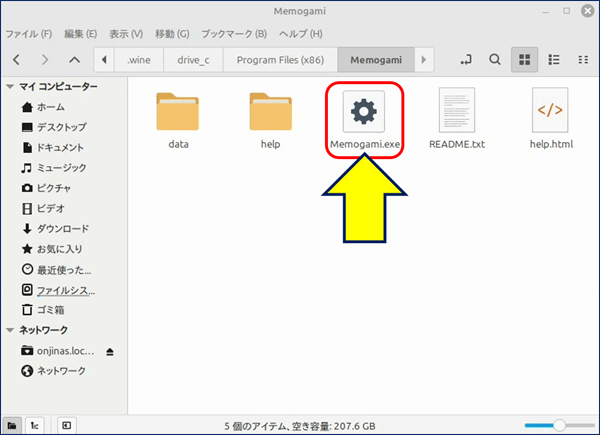Image resolution: width=600 pixels, height=435 pixels.
Task: Jump to the .wine path segment
Action: pos(139,60)
